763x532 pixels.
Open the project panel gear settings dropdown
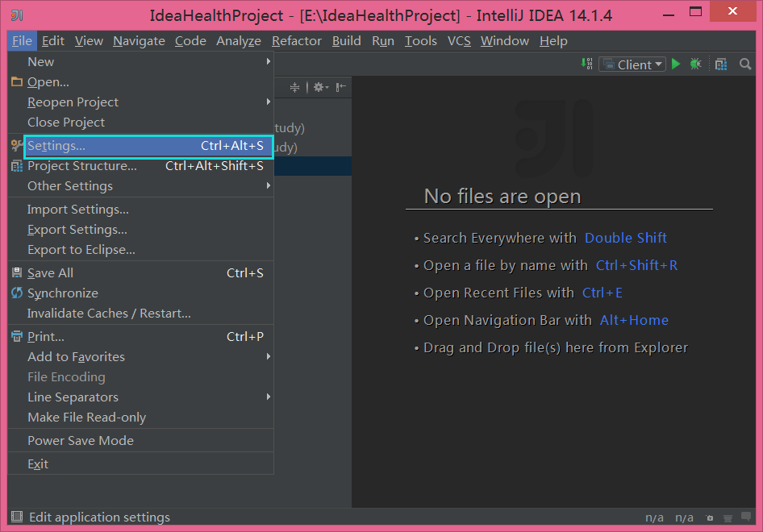(x=320, y=87)
